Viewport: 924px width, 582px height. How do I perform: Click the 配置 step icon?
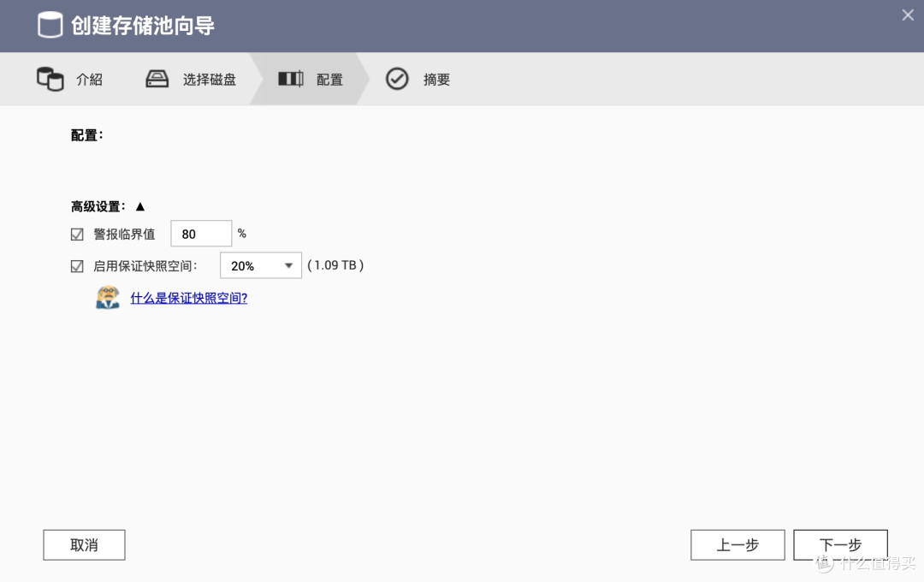[x=291, y=79]
